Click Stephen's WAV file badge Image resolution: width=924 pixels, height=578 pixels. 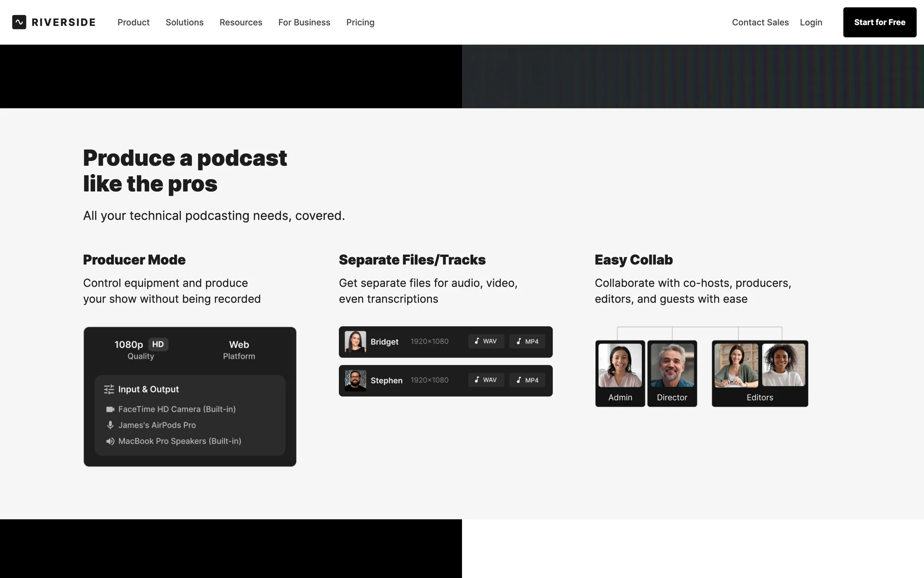(486, 380)
